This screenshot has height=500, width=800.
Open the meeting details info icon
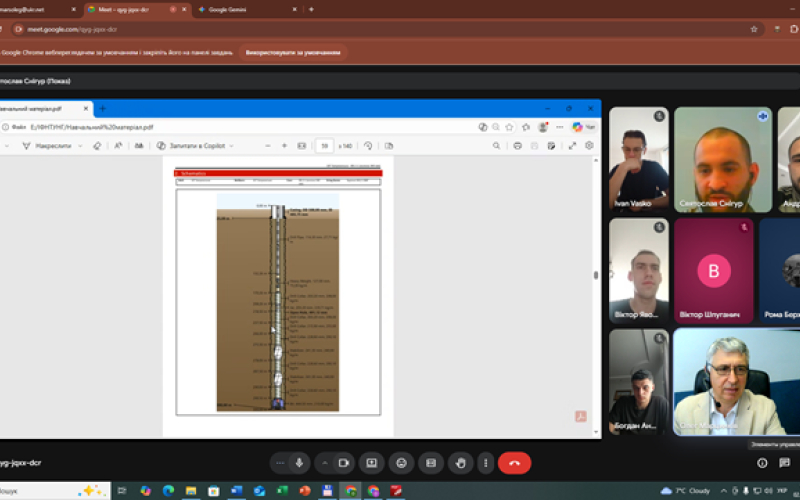point(762,463)
